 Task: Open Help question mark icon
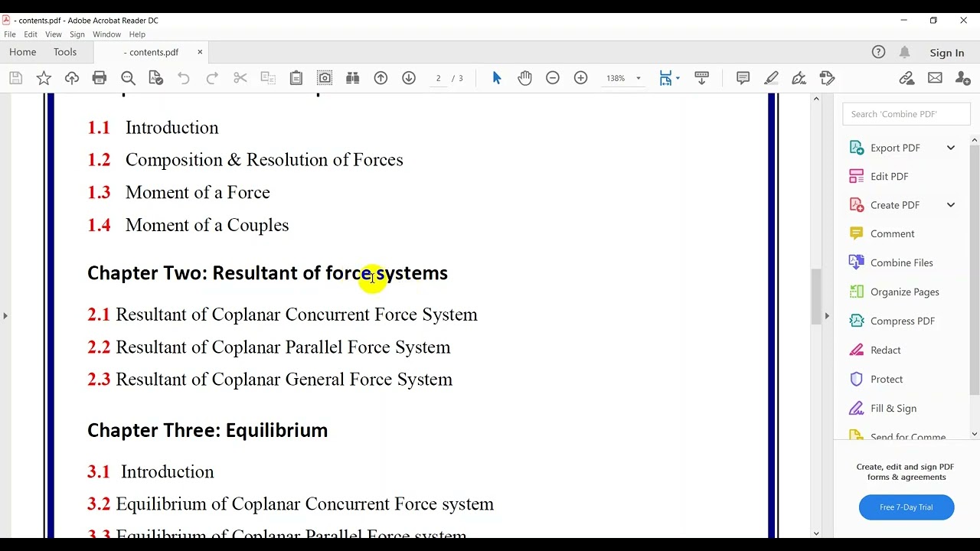879,52
